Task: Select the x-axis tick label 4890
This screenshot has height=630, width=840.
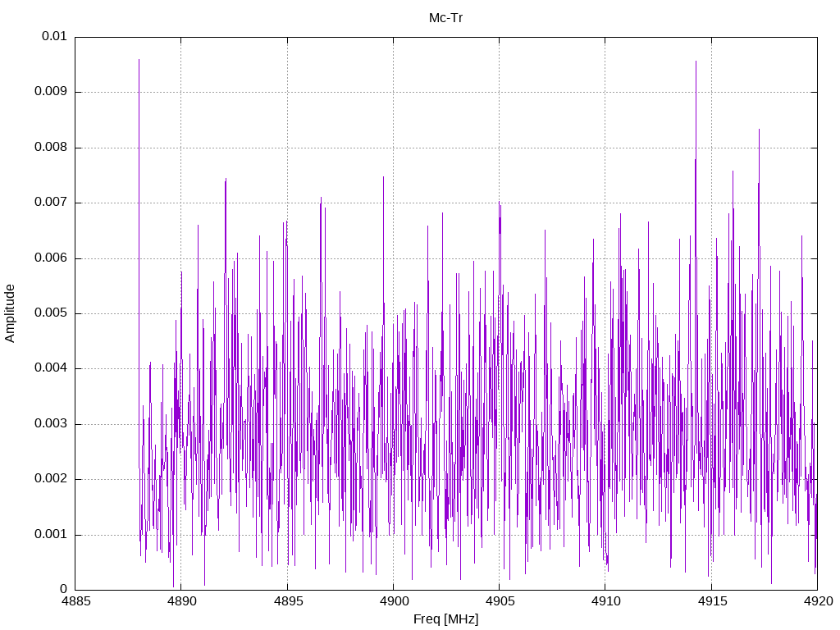Action: (x=181, y=601)
